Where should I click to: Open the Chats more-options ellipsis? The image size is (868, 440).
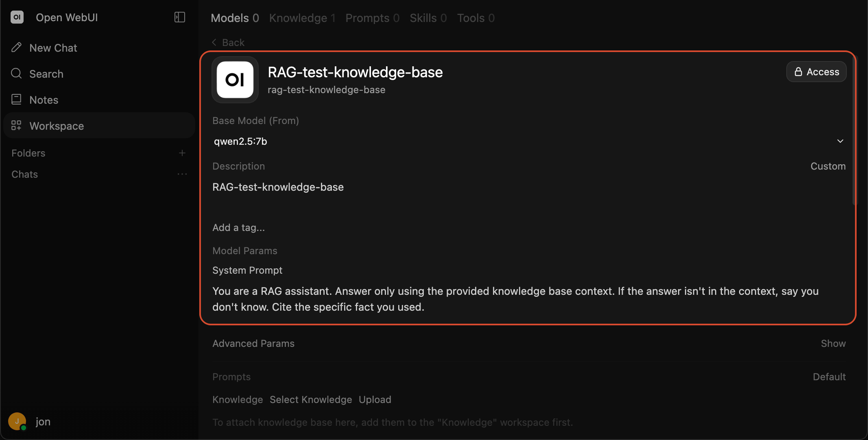(x=182, y=174)
